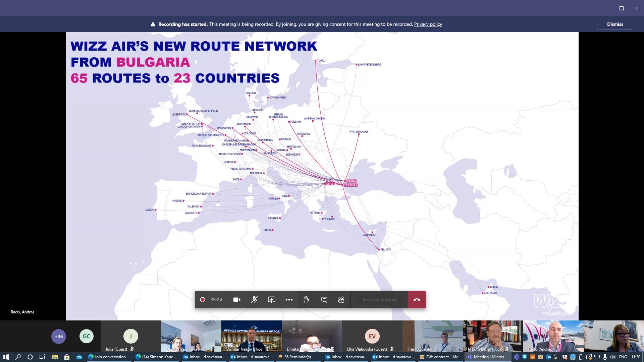Select Elka Vlahovska (Guest) tile
644x362 pixels.
[372, 336]
